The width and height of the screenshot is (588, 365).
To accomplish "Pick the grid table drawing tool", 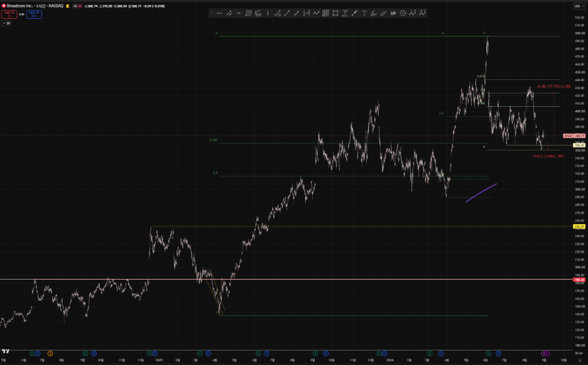I will (325, 13).
